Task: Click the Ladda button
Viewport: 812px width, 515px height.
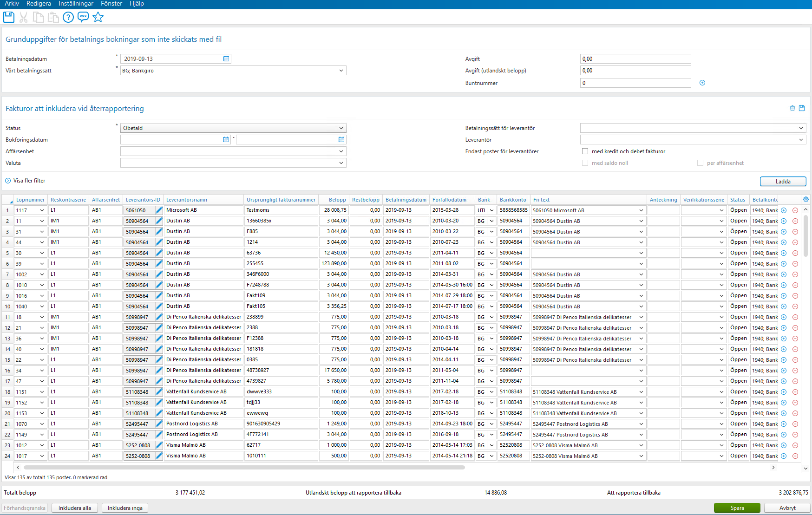Action: (x=783, y=181)
